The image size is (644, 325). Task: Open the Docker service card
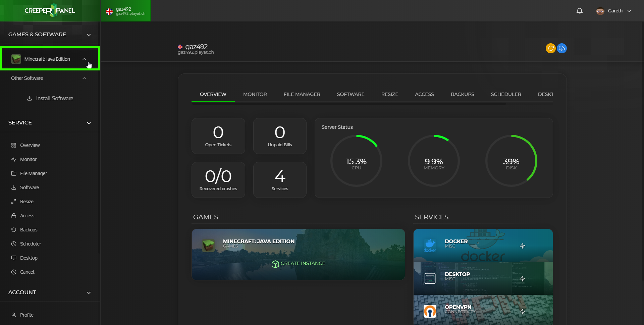[x=483, y=246]
